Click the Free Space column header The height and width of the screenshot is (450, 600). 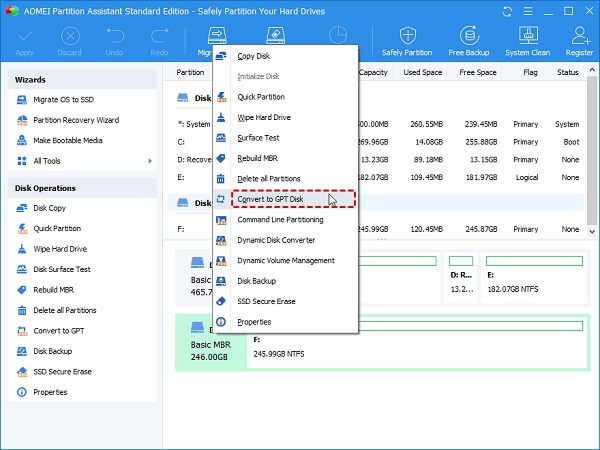coord(478,72)
